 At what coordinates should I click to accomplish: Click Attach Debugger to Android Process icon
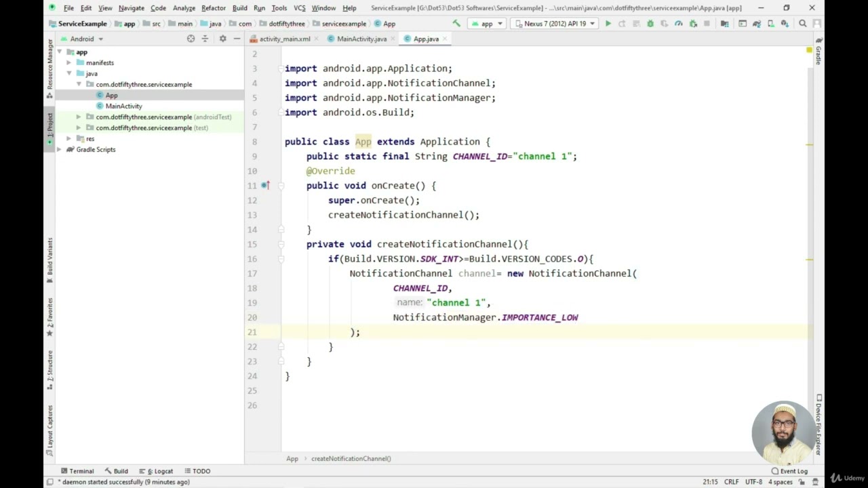(x=693, y=24)
